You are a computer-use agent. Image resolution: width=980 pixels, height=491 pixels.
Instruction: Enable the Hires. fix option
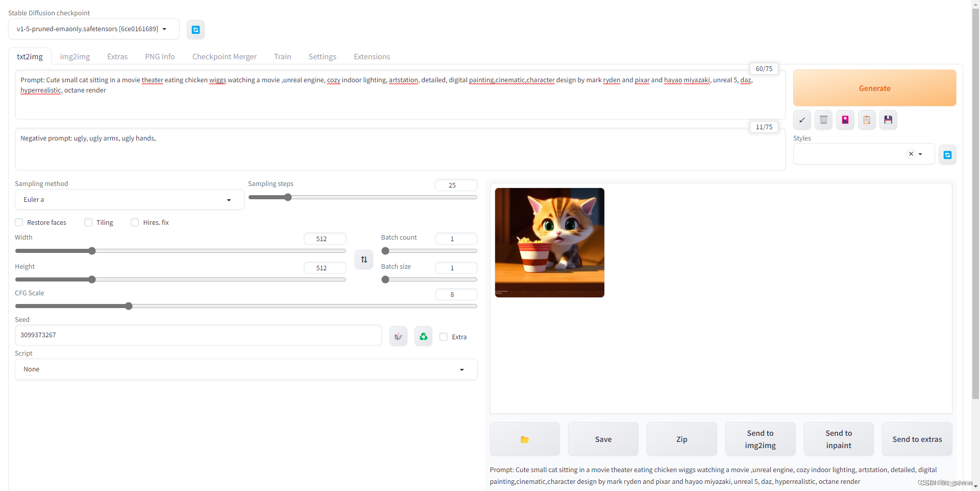coord(135,222)
